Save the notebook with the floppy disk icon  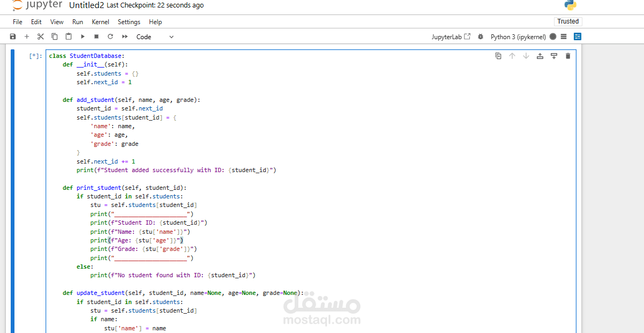(13, 36)
